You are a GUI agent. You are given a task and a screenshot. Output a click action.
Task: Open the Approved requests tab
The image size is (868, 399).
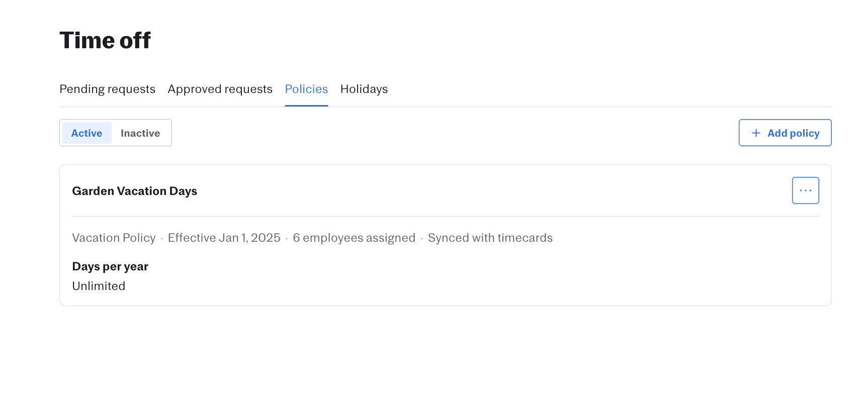220,89
